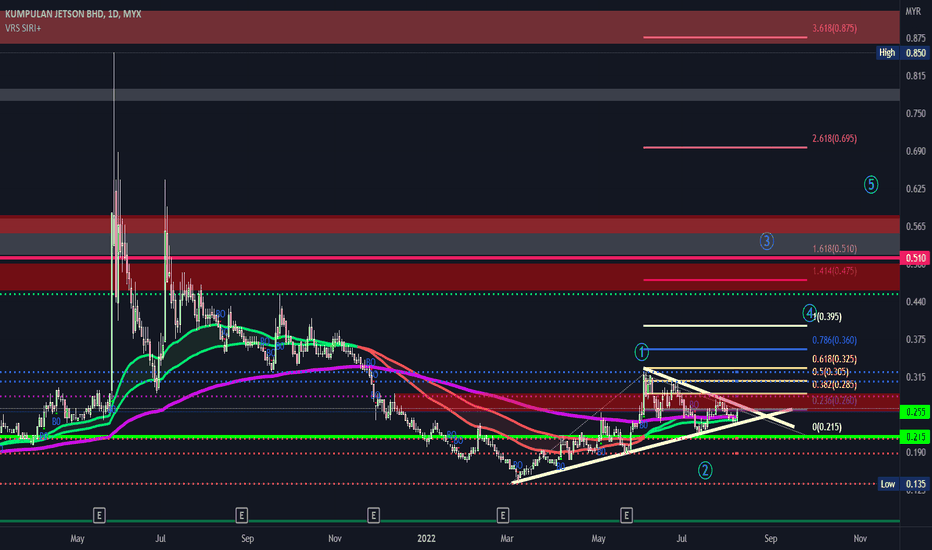Select the circled wave 4 label
The width and height of the screenshot is (932, 550).
coord(808,312)
